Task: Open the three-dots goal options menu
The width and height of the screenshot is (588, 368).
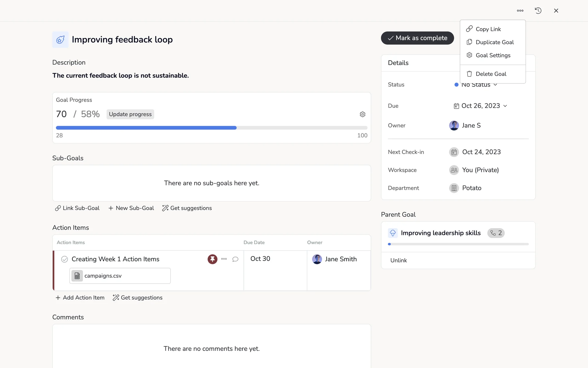Action: click(520, 11)
